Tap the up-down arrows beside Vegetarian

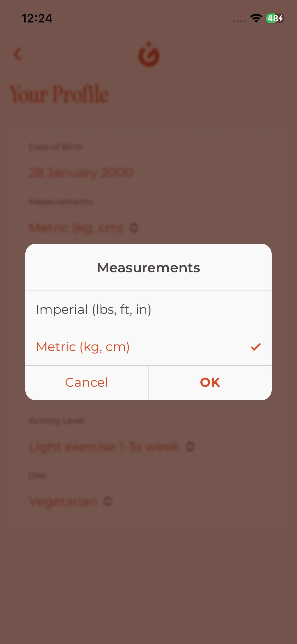[x=108, y=501]
